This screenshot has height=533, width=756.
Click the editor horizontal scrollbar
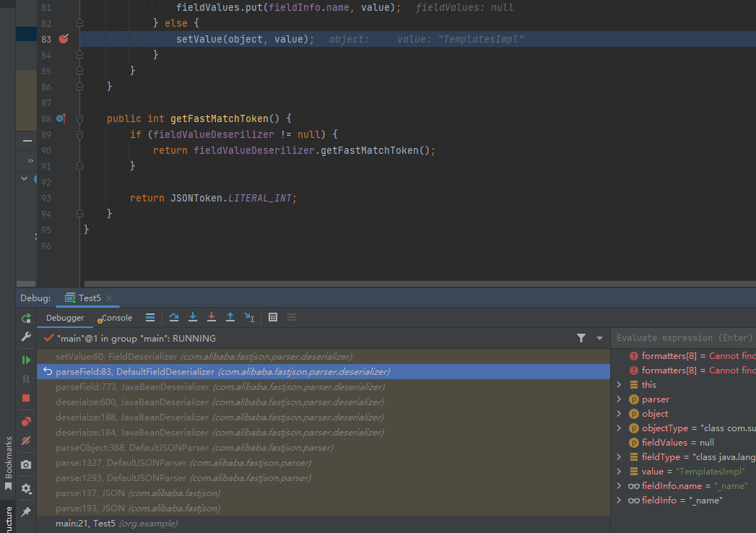(420, 284)
